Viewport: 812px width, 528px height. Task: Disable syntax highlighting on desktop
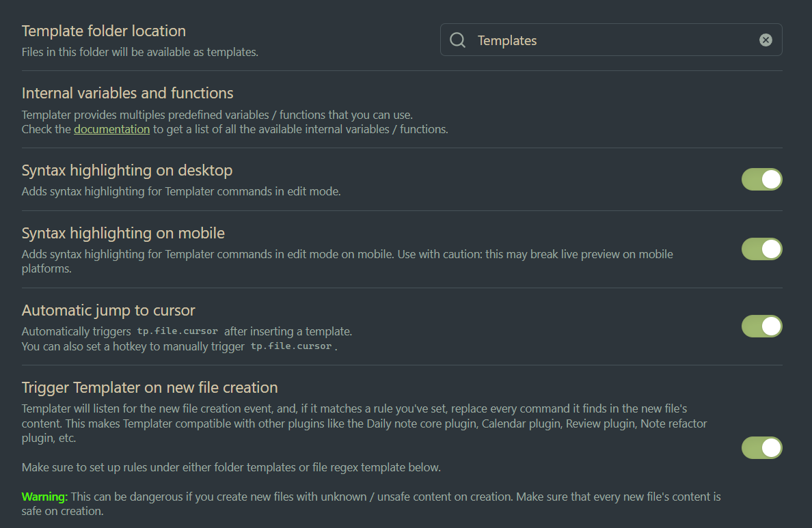pos(761,180)
